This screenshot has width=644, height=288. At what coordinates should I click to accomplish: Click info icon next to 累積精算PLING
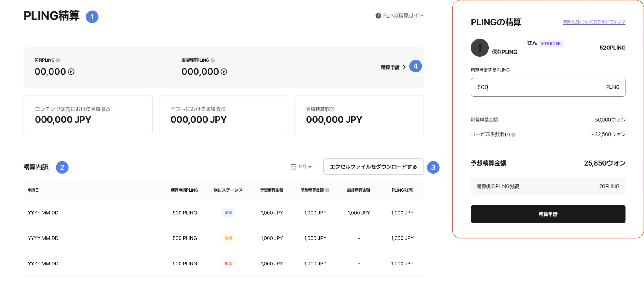(213, 60)
